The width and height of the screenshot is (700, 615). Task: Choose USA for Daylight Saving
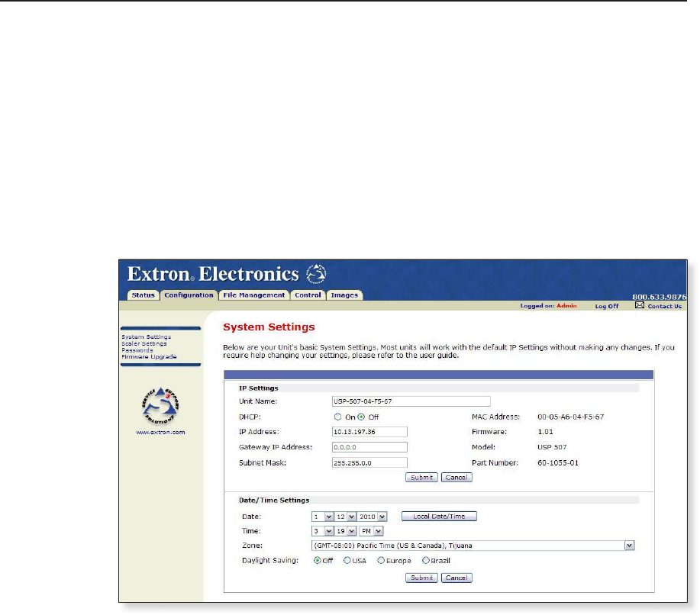(x=347, y=561)
